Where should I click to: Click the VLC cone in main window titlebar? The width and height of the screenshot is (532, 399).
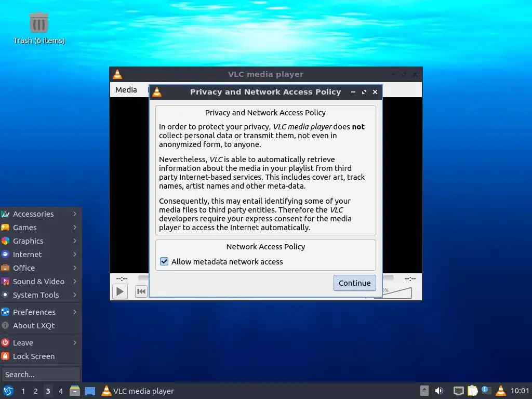click(x=117, y=74)
